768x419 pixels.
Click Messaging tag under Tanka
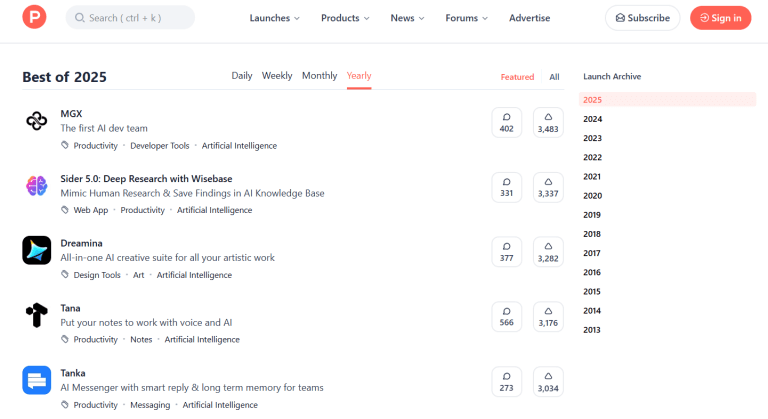(150, 405)
